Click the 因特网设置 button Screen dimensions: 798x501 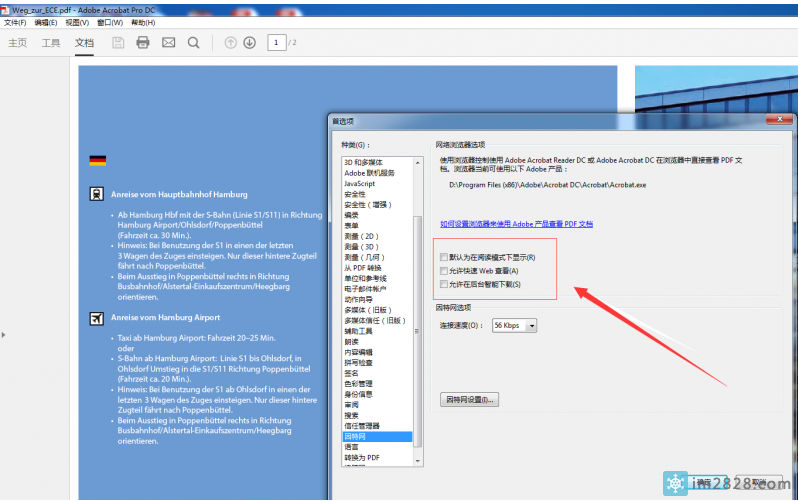pos(470,399)
